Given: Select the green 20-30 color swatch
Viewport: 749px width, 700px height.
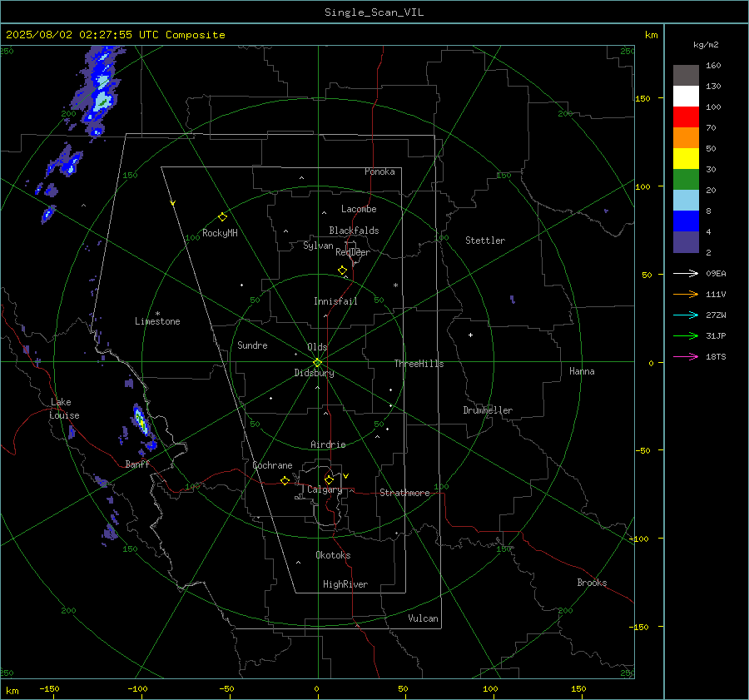Looking at the screenshot, I should (686, 179).
